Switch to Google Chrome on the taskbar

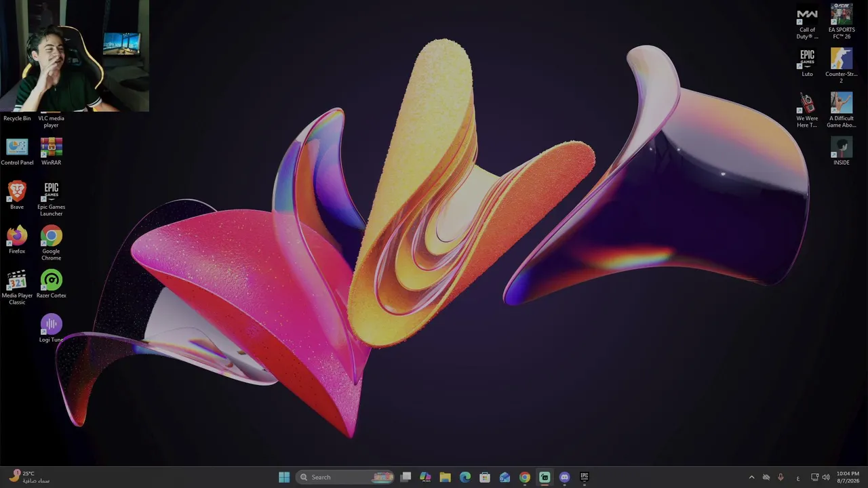[525, 477]
